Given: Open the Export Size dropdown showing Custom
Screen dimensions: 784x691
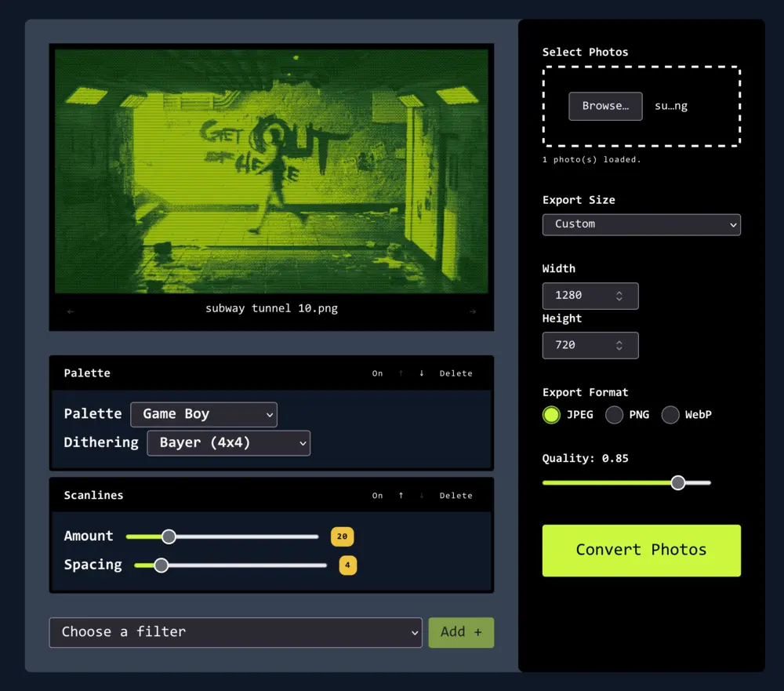Looking at the screenshot, I should point(641,224).
